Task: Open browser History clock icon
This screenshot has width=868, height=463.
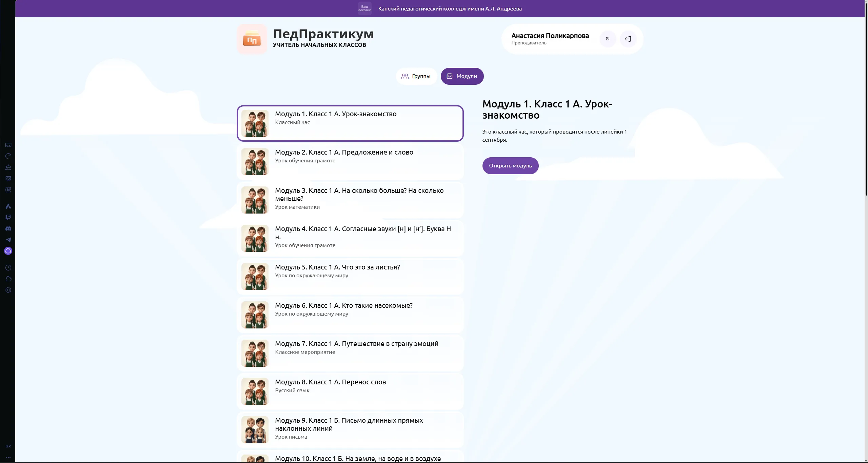Action: pyautogui.click(x=8, y=268)
